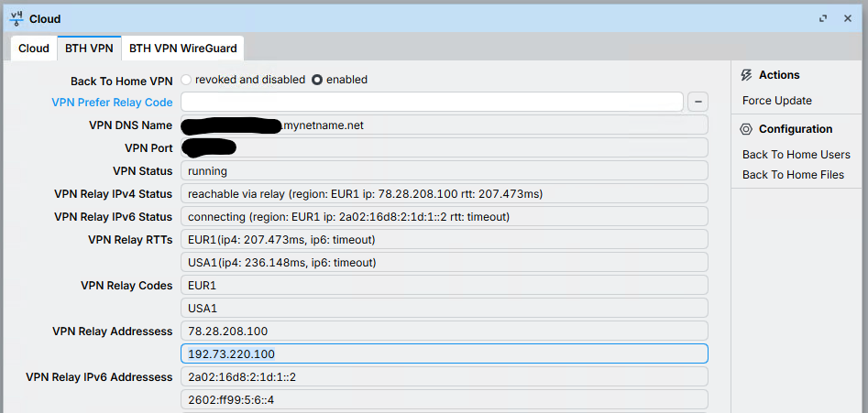This screenshot has width=868, height=413.
Task: Select the enabled radio option
Action: point(317,80)
